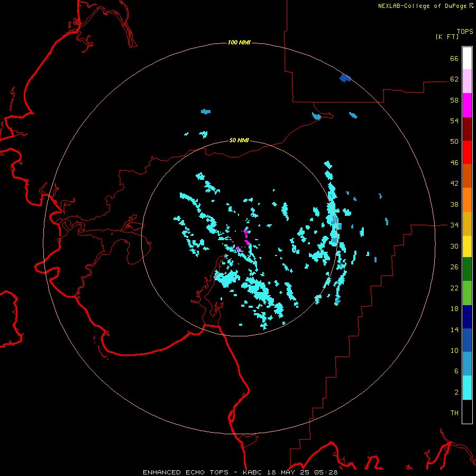The height and width of the screenshot is (476, 476).
Task: Click the 46 legend value
Action: point(454,163)
